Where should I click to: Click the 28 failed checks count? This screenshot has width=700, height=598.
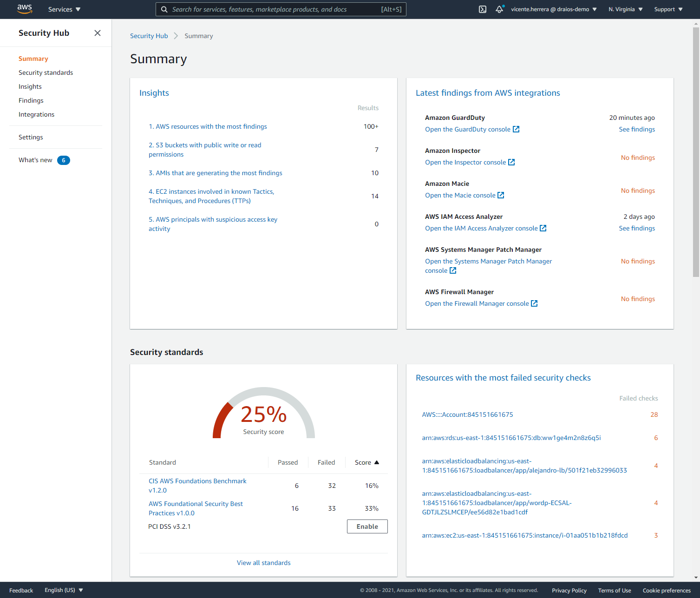(654, 414)
